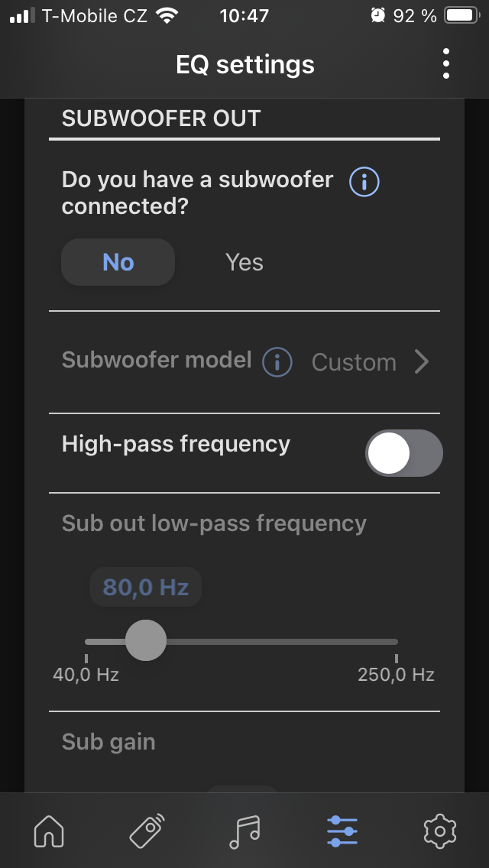Screen dimensions: 489x868
Task: Select No for subwoofer connected
Action: [x=118, y=262]
